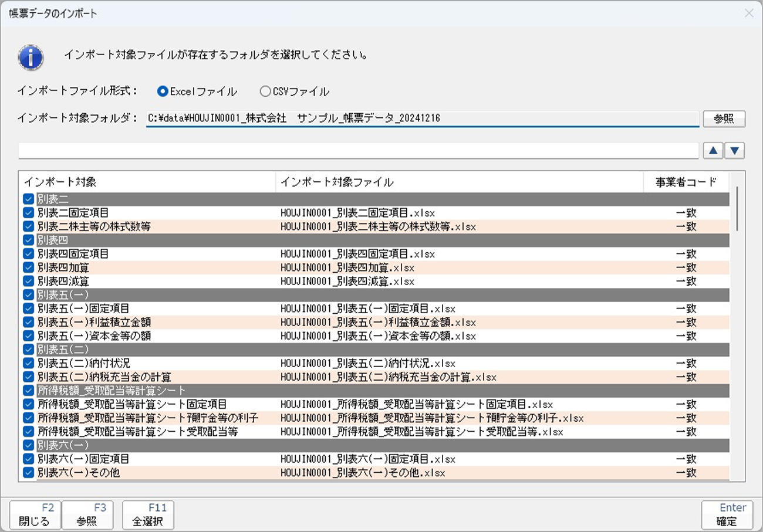Select the Excelファイル radio button

(x=163, y=92)
